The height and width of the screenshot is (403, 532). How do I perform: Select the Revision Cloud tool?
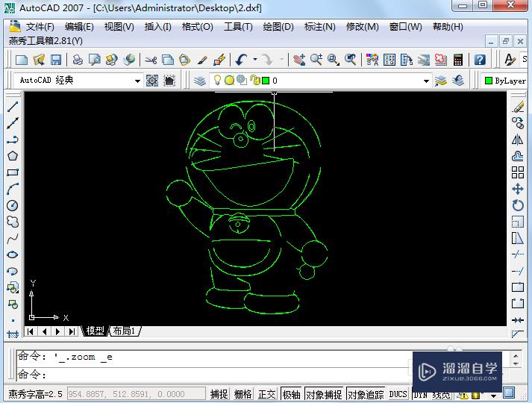(13, 222)
